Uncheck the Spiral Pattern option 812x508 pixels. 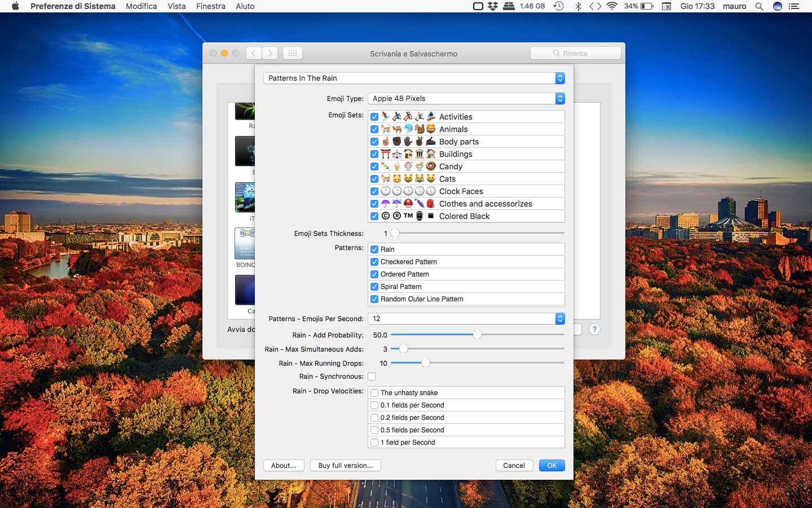coord(374,287)
